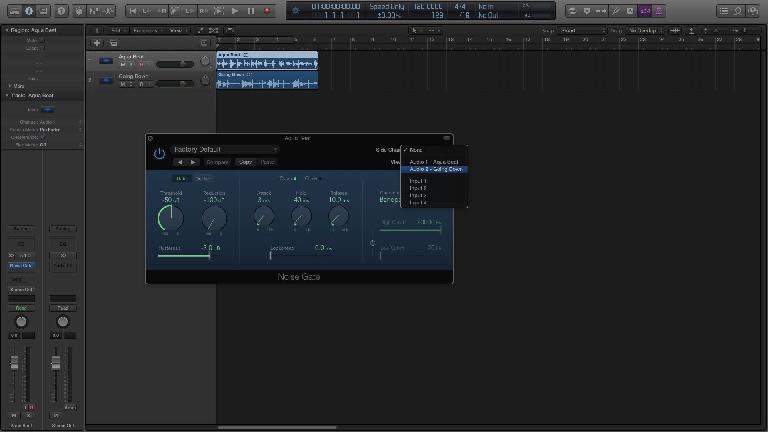Click the Compare button in Noise Gate

217,162
